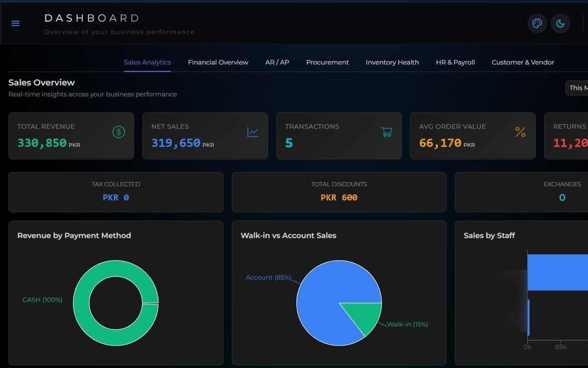Click the 319,650 net sales value
The width and height of the screenshot is (588, 368).
[x=176, y=143]
